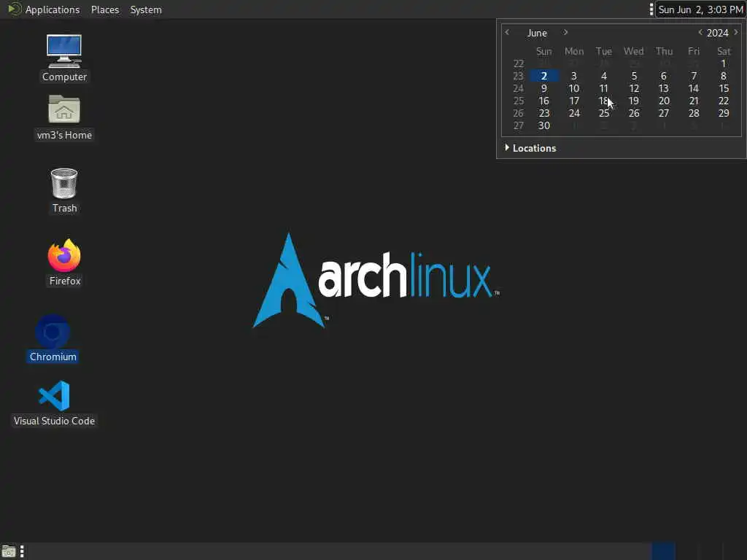747x560 pixels.
Task: Select June 15 in the calendar
Action: [724, 88]
